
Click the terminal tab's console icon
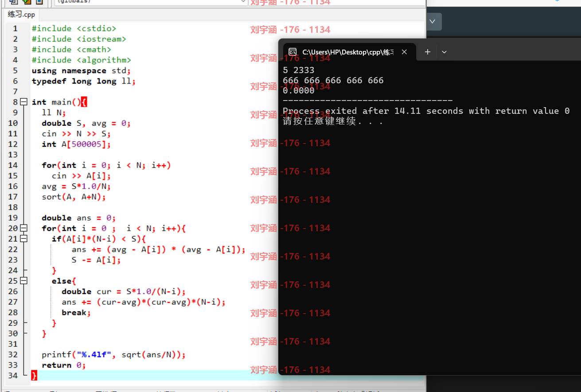(x=292, y=52)
